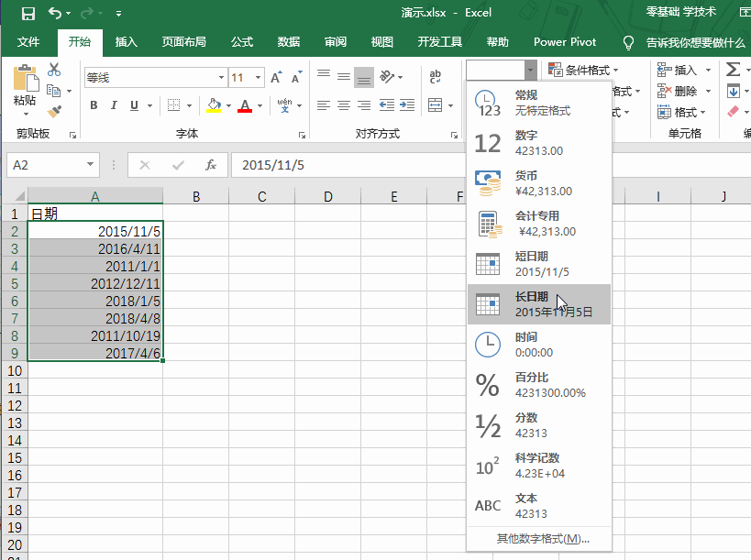Apply the red font color
This screenshot has height=560, width=751.
(x=245, y=105)
